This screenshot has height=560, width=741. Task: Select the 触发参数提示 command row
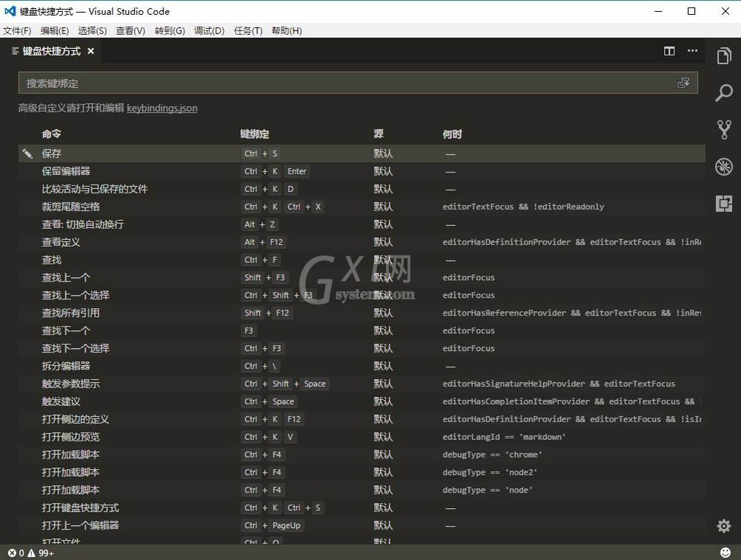pyautogui.click(x=362, y=384)
